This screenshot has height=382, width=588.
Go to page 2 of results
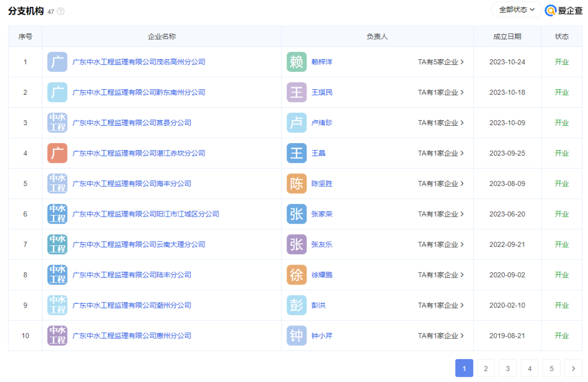pyautogui.click(x=486, y=368)
